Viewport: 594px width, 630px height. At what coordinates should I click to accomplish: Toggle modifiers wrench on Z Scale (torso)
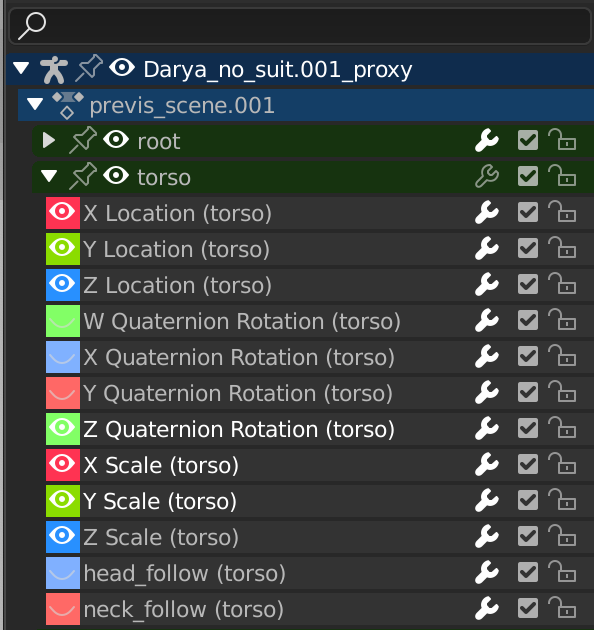click(487, 536)
